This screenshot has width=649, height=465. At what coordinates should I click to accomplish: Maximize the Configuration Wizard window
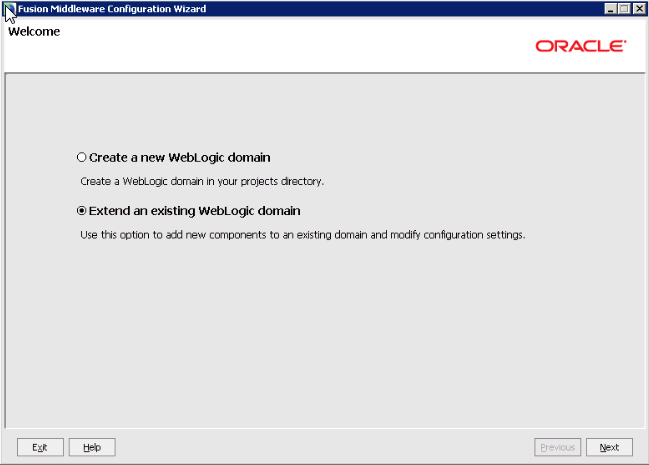pos(624,9)
